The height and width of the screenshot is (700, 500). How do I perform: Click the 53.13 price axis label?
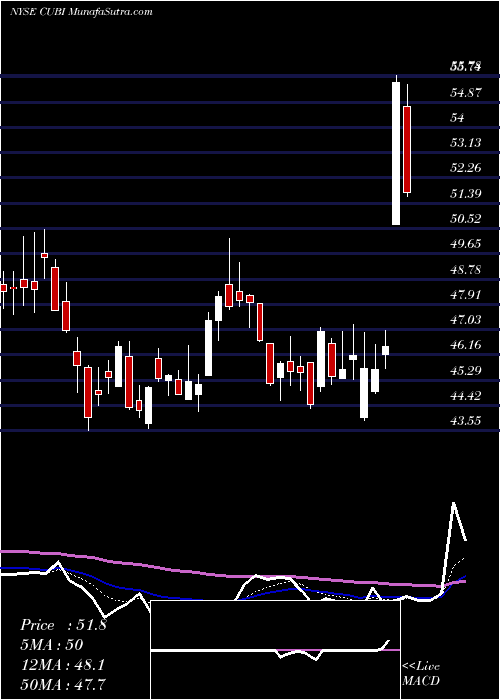[x=466, y=143]
